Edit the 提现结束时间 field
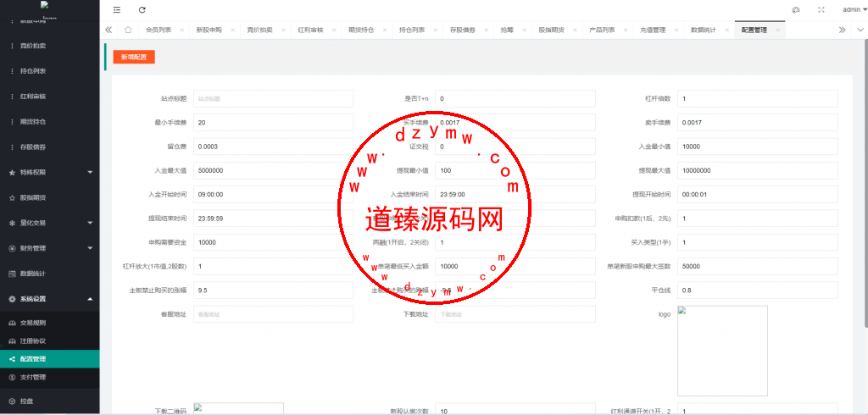The width and height of the screenshot is (868, 415). (273, 219)
